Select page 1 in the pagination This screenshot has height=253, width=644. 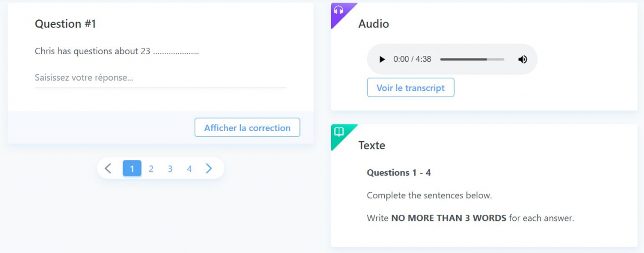pos(132,169)
